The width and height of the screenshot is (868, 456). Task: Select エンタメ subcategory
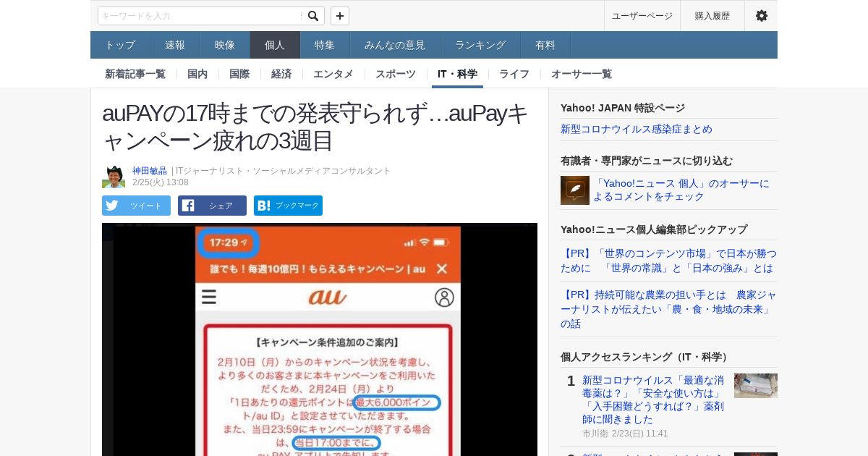pos(333,74)
